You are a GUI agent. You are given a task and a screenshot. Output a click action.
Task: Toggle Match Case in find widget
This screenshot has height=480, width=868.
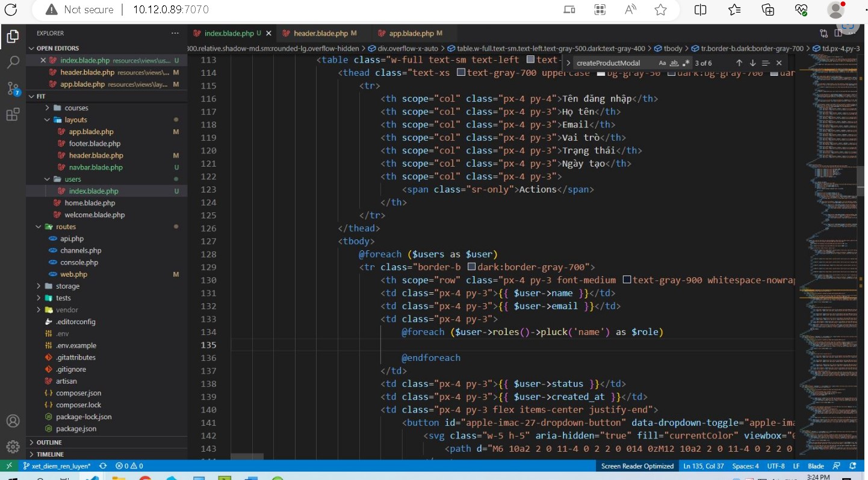663,63
